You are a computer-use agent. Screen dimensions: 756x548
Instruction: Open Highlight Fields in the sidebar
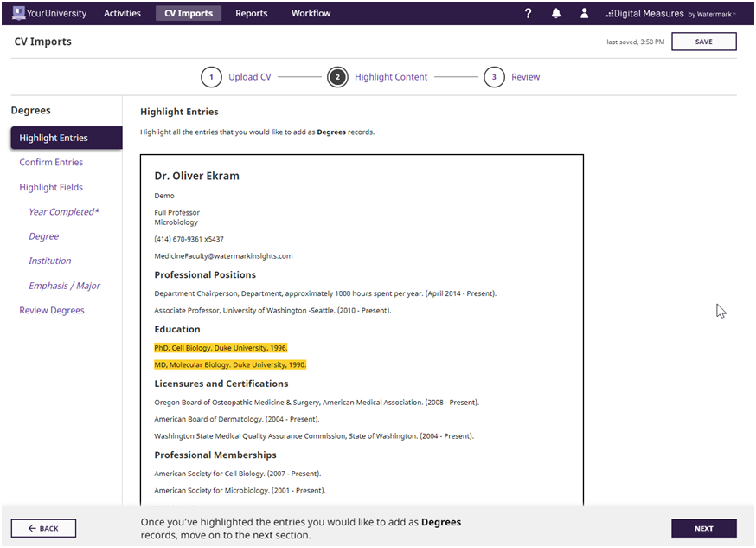pos(51,187)
